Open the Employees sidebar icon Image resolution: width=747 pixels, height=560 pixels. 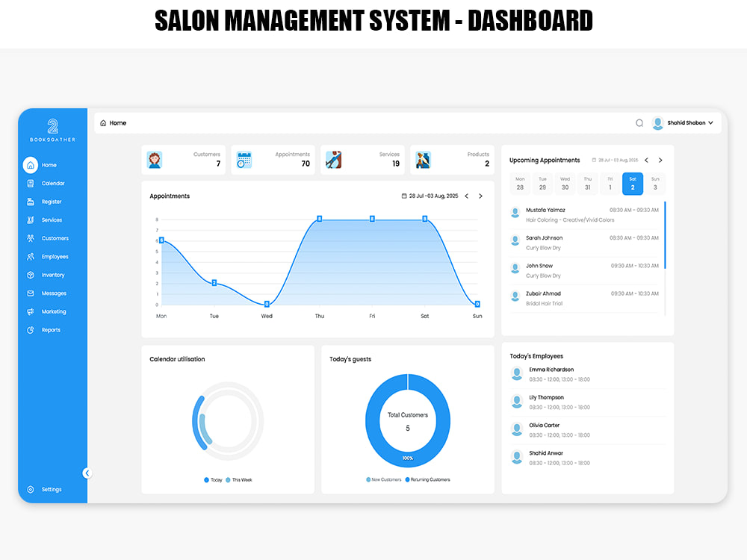coord(31,257)
